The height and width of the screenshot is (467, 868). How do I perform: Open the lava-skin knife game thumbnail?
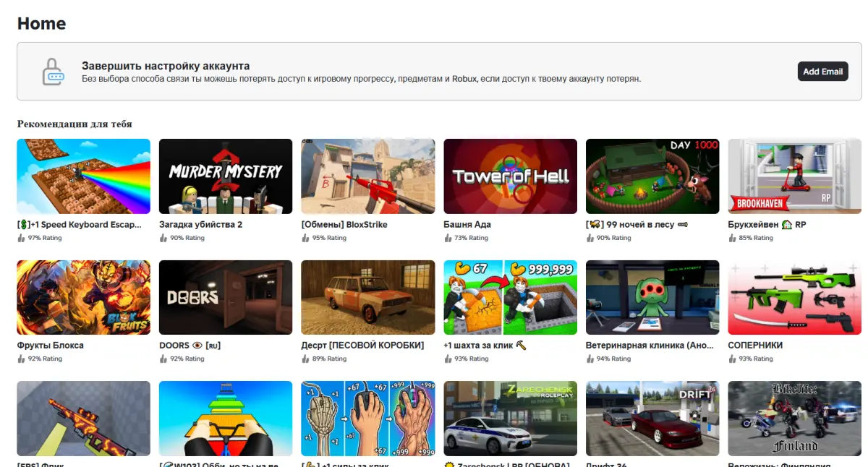coord(84,419)
